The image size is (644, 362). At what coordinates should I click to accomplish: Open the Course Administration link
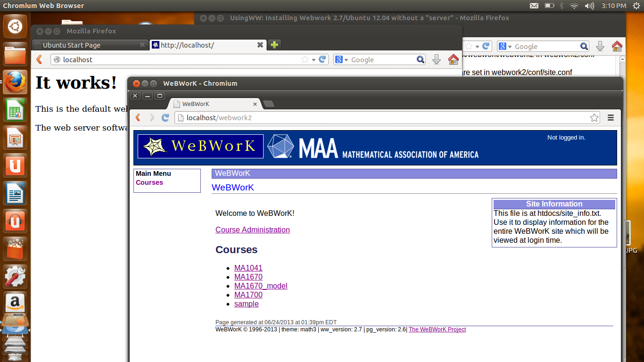click(253, 230)
